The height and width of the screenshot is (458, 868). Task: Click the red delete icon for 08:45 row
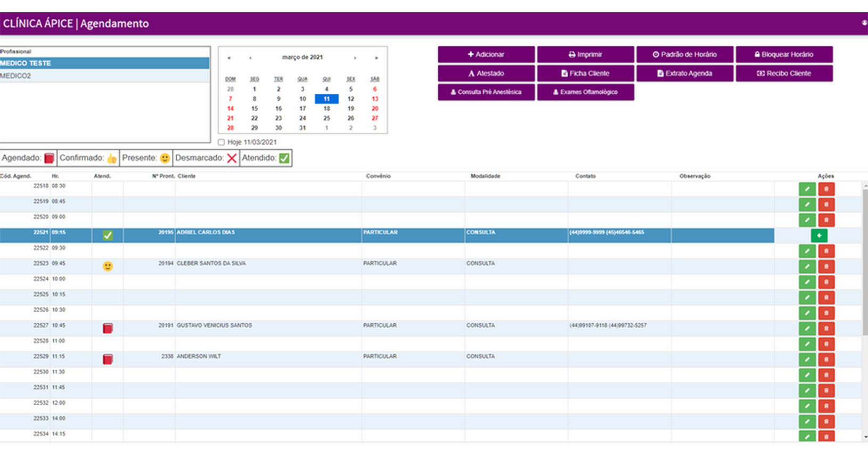pos(826,205)
